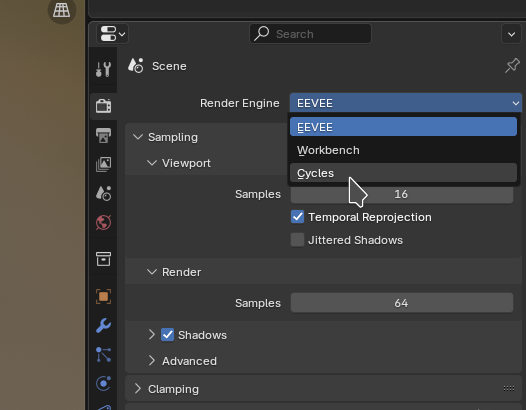Viewport: 526px width, 410px height.
Task: Disable Temporal Reprojection checkbox
Action: pos(297,217)
